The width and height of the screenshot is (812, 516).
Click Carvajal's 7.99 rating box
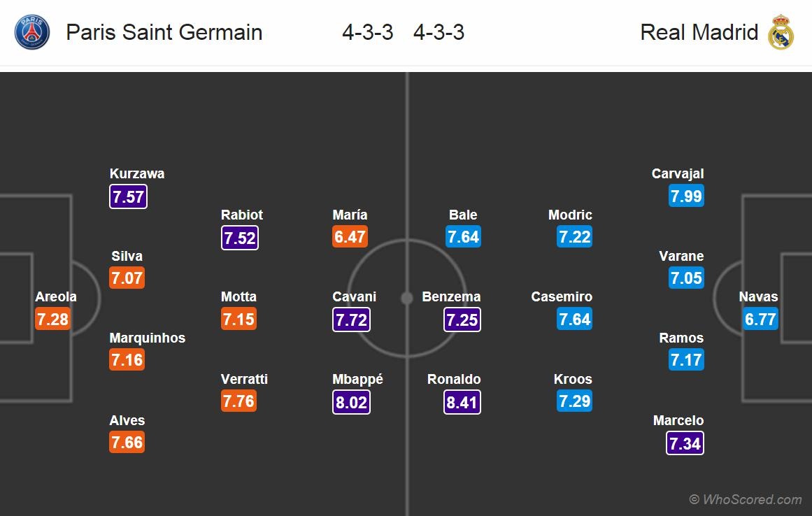point(686,196)
